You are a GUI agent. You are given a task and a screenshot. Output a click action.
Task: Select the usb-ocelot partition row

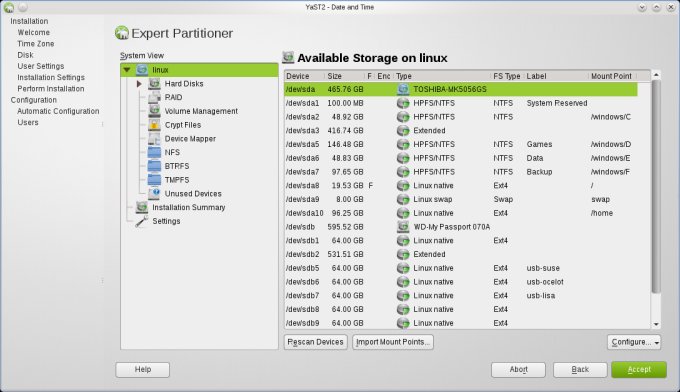point(461,282)
